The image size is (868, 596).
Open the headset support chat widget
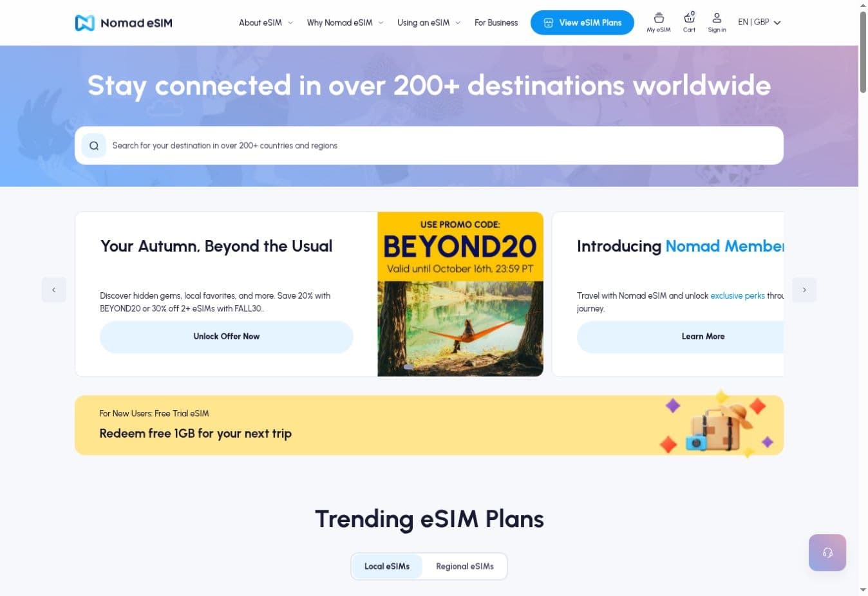[x=827, y=552]
